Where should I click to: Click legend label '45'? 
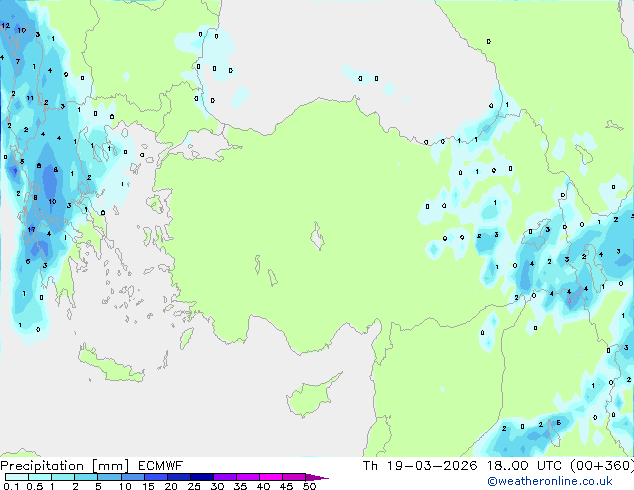286,486
